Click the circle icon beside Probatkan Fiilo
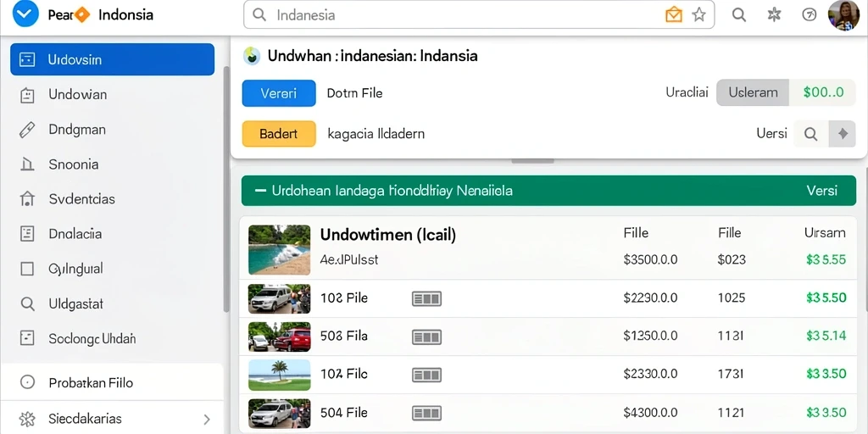 [27, 382]
